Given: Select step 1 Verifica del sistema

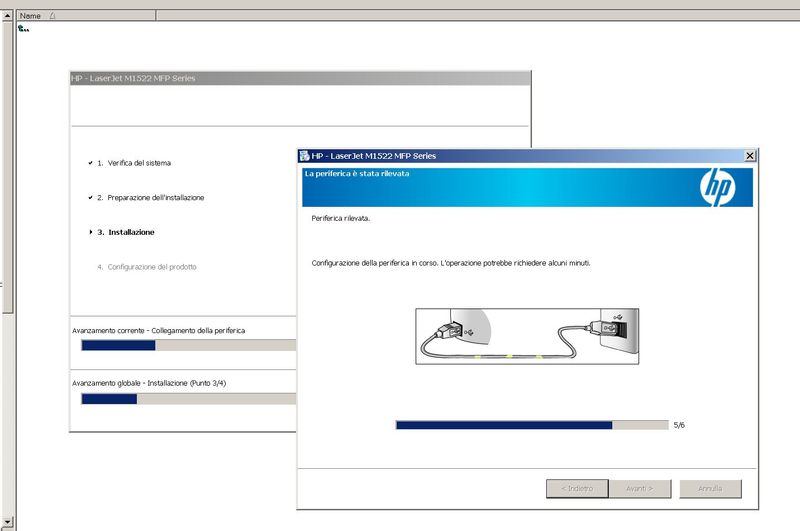Looking at the screenshot, I should pos(134,163).
